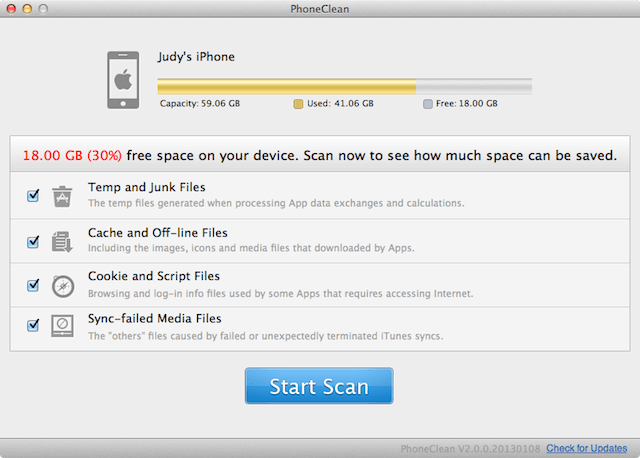Click the Cache and Off-line Files title

(x=158, y=233)
